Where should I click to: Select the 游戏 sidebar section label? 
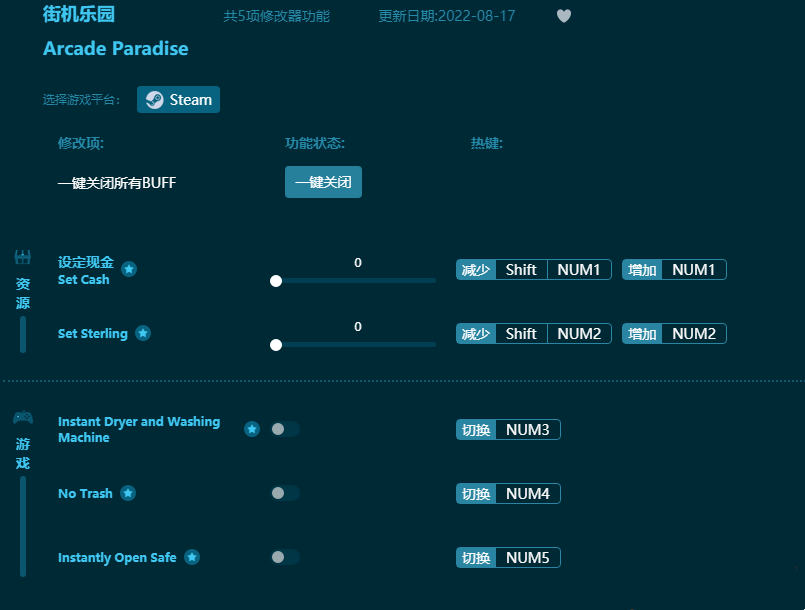click(23, 453)
